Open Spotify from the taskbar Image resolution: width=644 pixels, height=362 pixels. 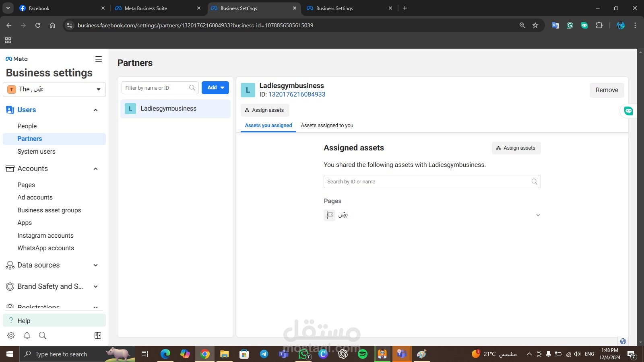(363, 354)
